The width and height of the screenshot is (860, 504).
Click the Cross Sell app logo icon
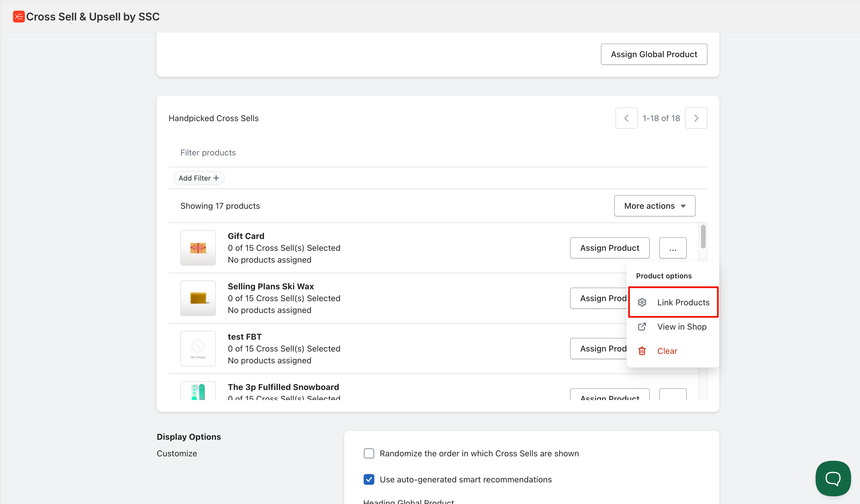pyautogui.click(x=18, y=16)
